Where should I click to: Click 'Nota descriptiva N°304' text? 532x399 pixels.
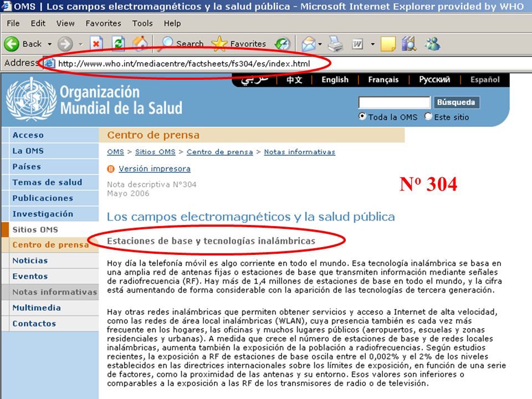point(152,184)
